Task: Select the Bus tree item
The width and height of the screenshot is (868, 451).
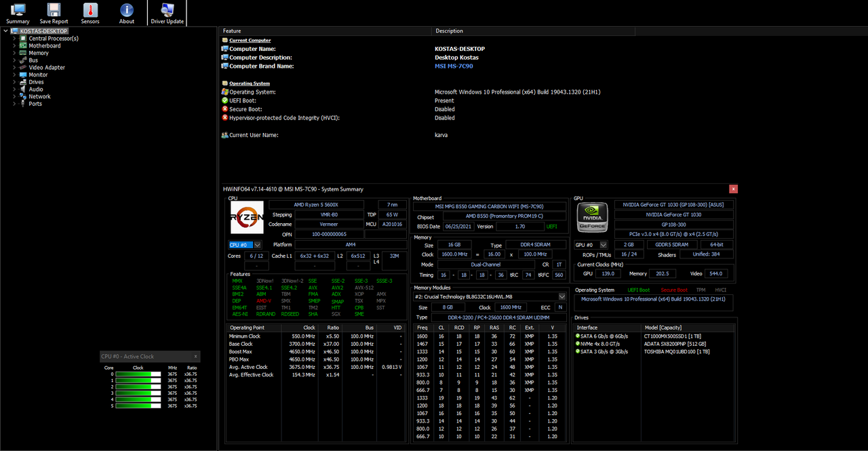Action: pyautogui.click(x=33, y=60)
